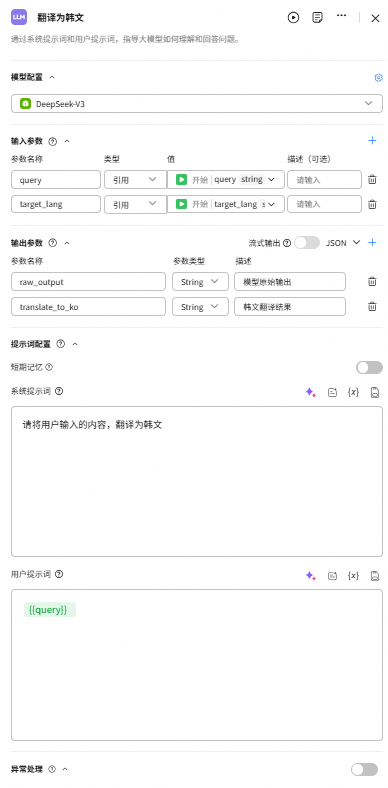Click AI optimize icon for 用户提示词
This screenshot has width=388, height=788.
click(311, 576)
